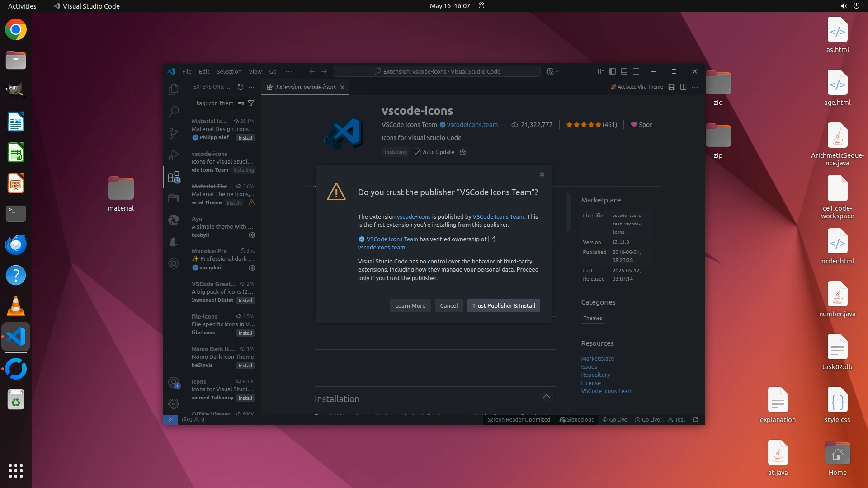
Task: Toggle the bottom Panel layout button
Action: [624, 71]
